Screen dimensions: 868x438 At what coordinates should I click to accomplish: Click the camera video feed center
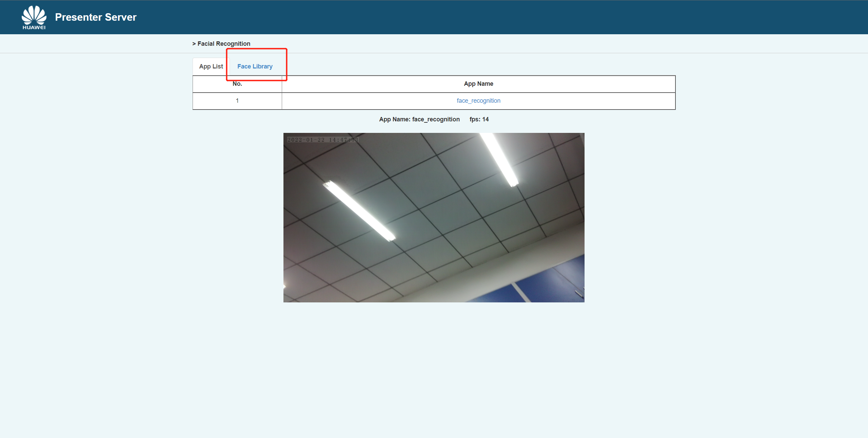[434, 217]
